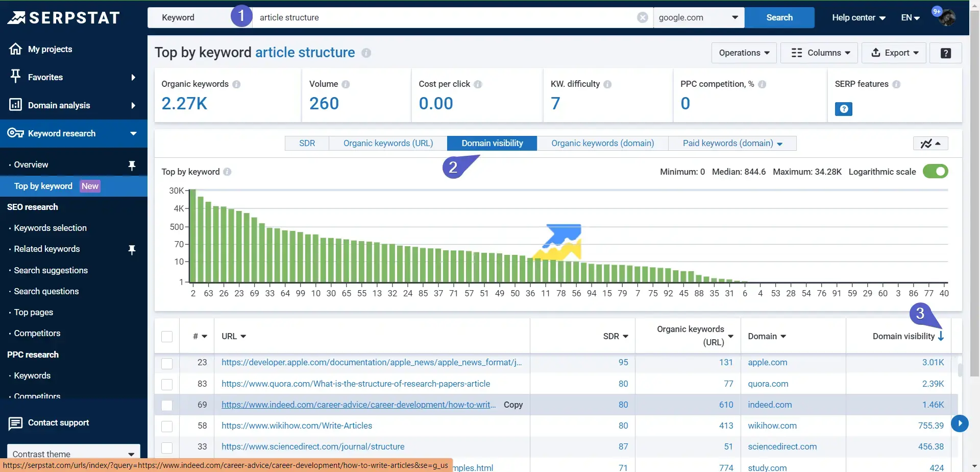Click the Keyword research key icon
Viewport: 980px width, 472px height.
pos(15,133)
